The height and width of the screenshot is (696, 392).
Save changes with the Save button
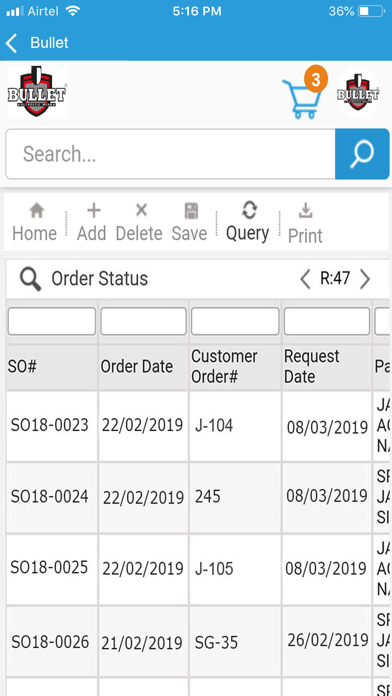tap(190, 223)
